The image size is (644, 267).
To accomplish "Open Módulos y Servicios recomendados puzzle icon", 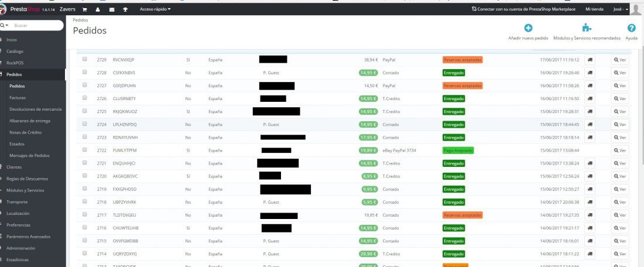I will [x=587, y=28].
